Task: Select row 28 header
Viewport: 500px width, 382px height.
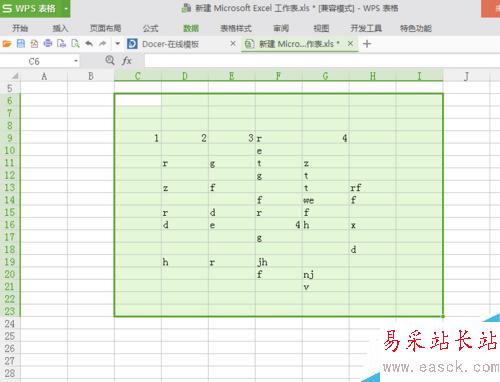Action: click(10, 373)
